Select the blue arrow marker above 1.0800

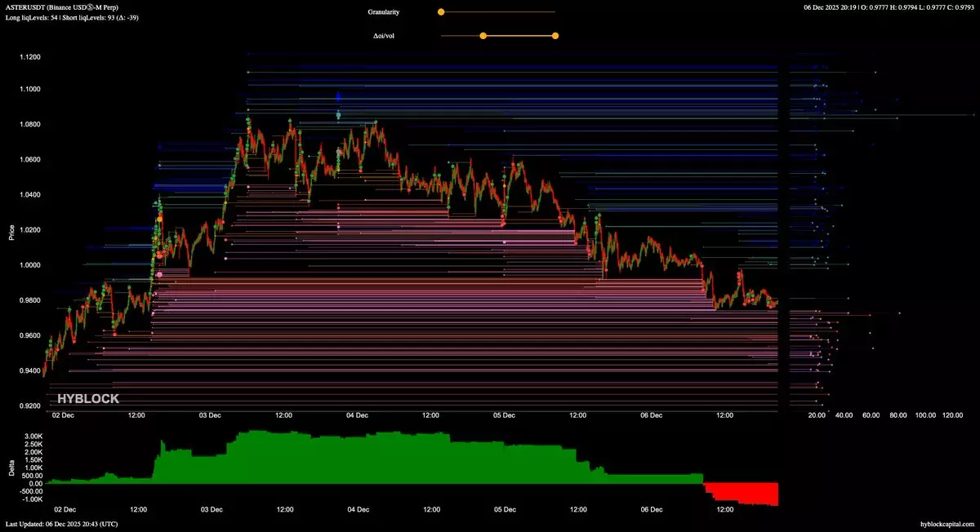(x=339, y=98)
